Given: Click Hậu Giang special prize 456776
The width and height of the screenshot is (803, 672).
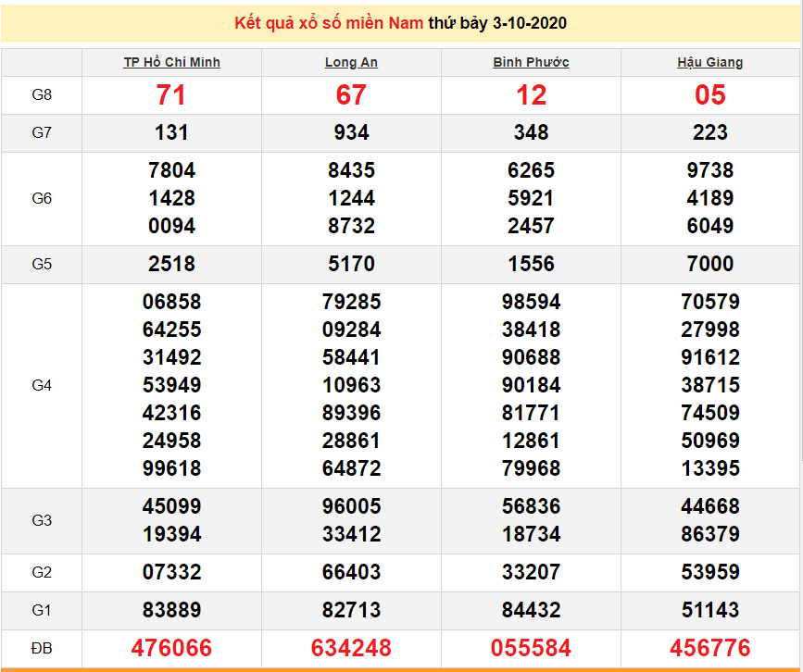Looking at the screenshot, I should [709, 648].
